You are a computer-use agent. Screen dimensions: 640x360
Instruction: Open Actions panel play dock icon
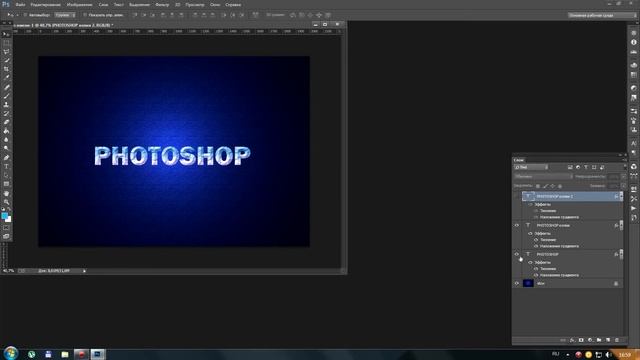[633, 209]
